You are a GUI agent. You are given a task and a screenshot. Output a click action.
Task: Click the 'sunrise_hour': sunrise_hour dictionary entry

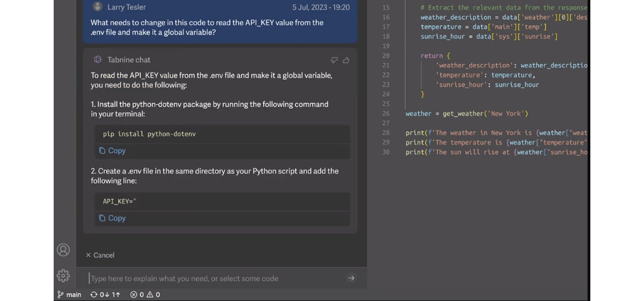[x=487, y=85]
